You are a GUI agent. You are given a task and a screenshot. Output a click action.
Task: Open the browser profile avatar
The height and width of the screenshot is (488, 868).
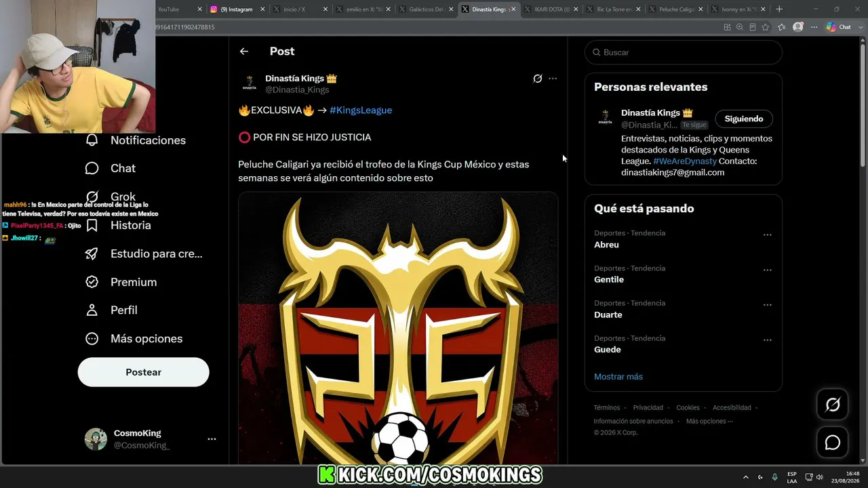tap(798, 27)
